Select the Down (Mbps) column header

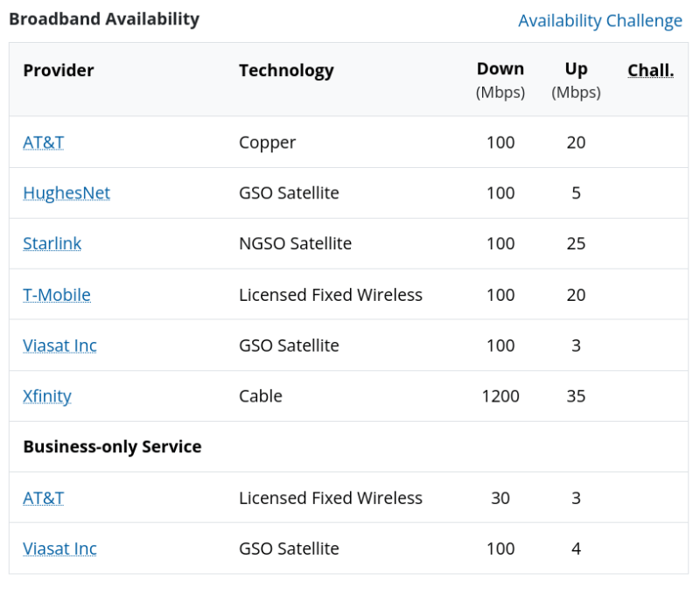pyautogui.click(x=500, y=78)
